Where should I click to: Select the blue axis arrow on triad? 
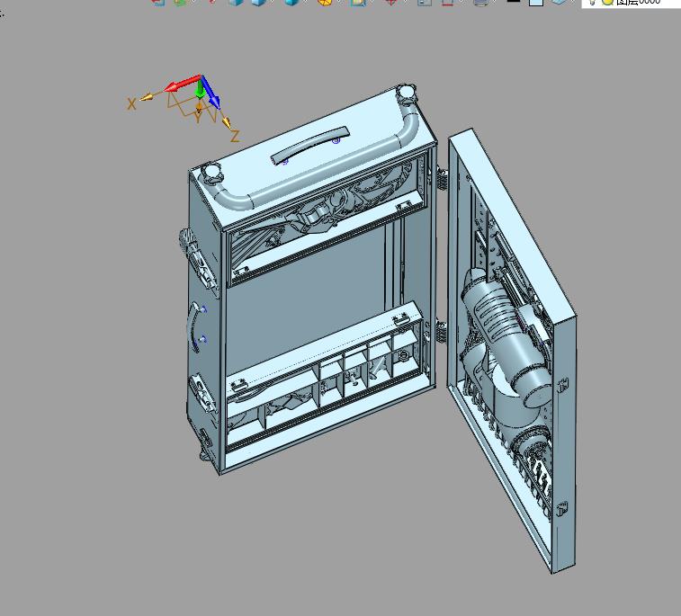[211, 93]
